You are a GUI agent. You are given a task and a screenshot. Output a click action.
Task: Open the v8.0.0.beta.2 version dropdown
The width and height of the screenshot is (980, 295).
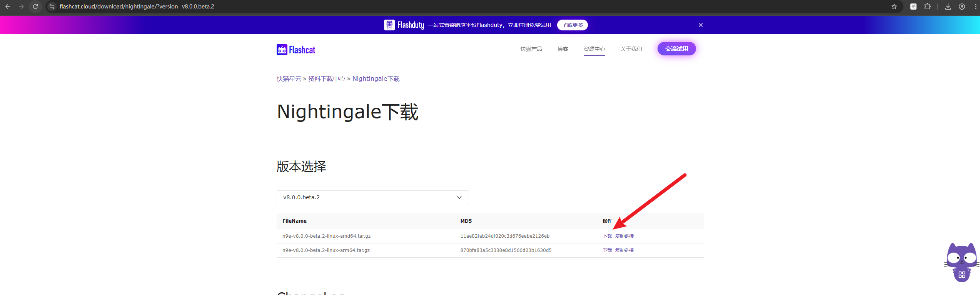pyautogui.click(x=372, y=197)
